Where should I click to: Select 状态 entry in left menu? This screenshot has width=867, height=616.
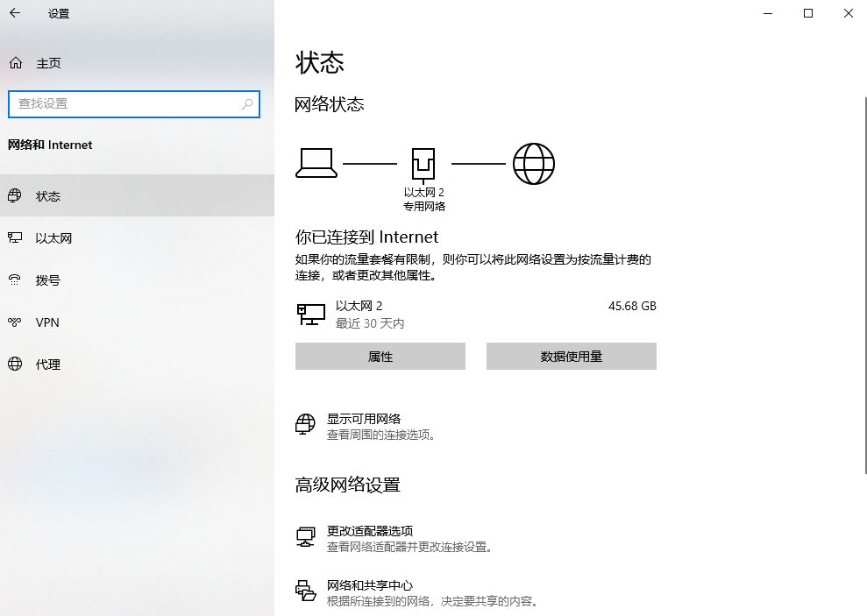[48, 196]
